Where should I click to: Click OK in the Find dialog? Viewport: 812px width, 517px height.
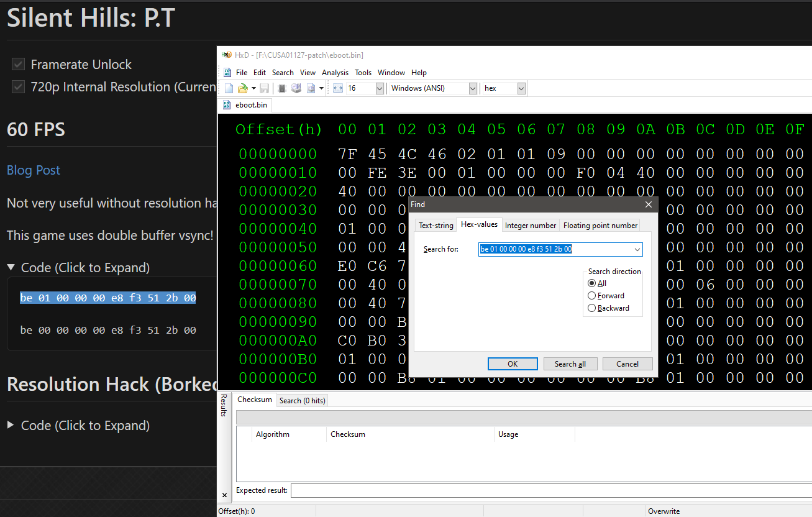(x=513, y=364)
